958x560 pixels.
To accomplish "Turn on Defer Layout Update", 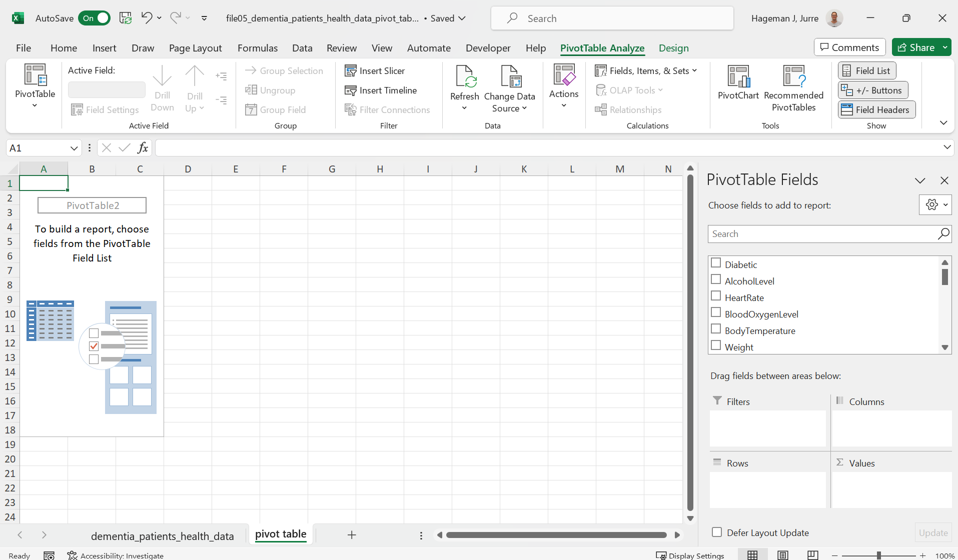I will click(x=717, y=532).
